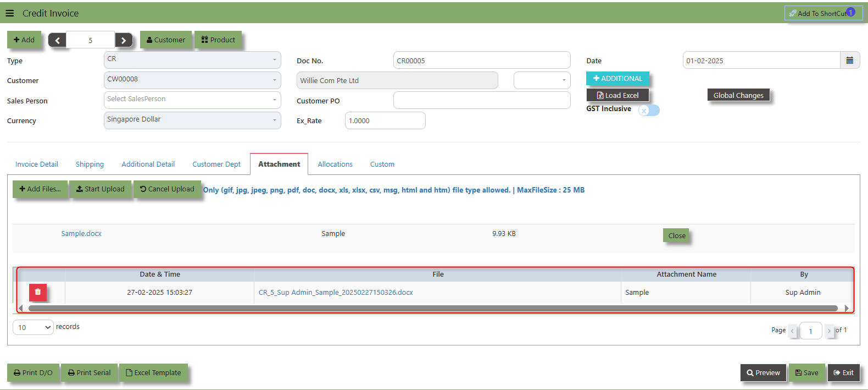This screenshot has width=868, height=390.
Task: Click the Global Changes button
Action: tap(738, 95)
